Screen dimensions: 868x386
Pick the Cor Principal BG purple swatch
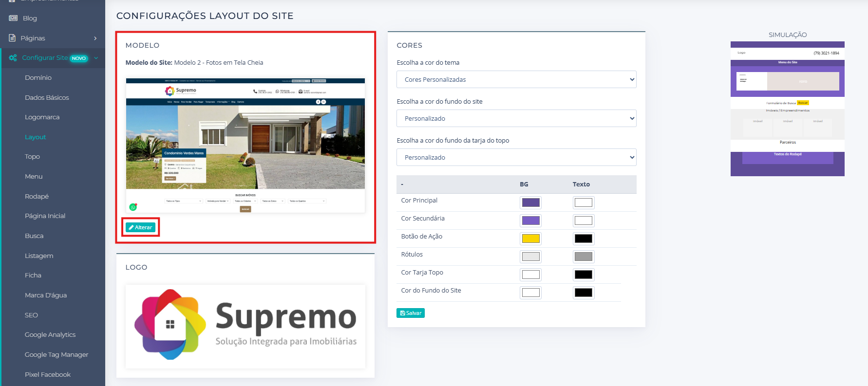pyautogui.click(x=530, y=202)
